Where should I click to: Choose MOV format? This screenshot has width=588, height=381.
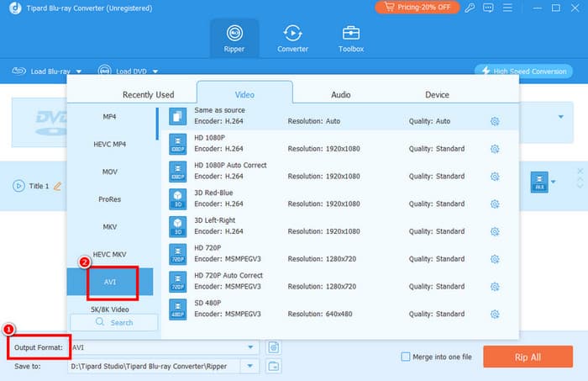pos(109,172)
